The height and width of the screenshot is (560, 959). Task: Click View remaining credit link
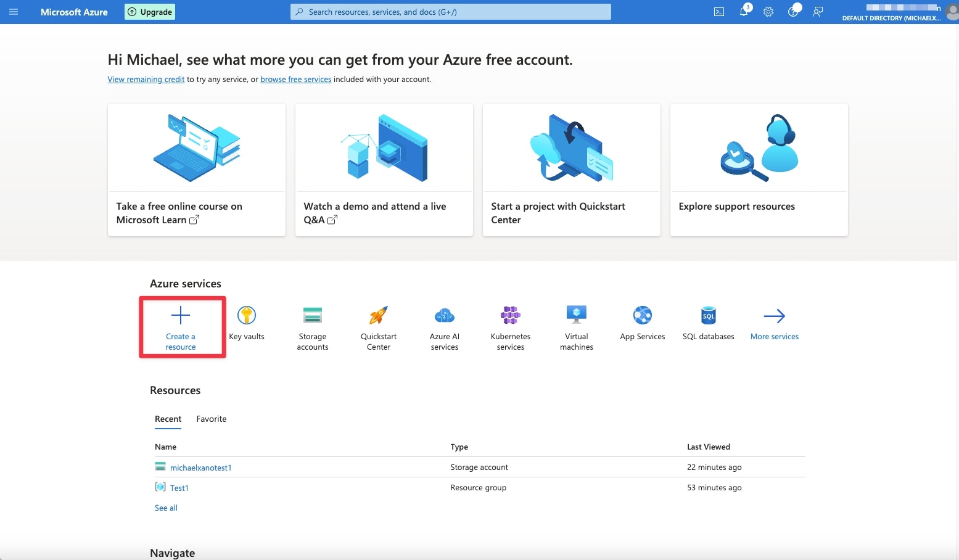146,80
